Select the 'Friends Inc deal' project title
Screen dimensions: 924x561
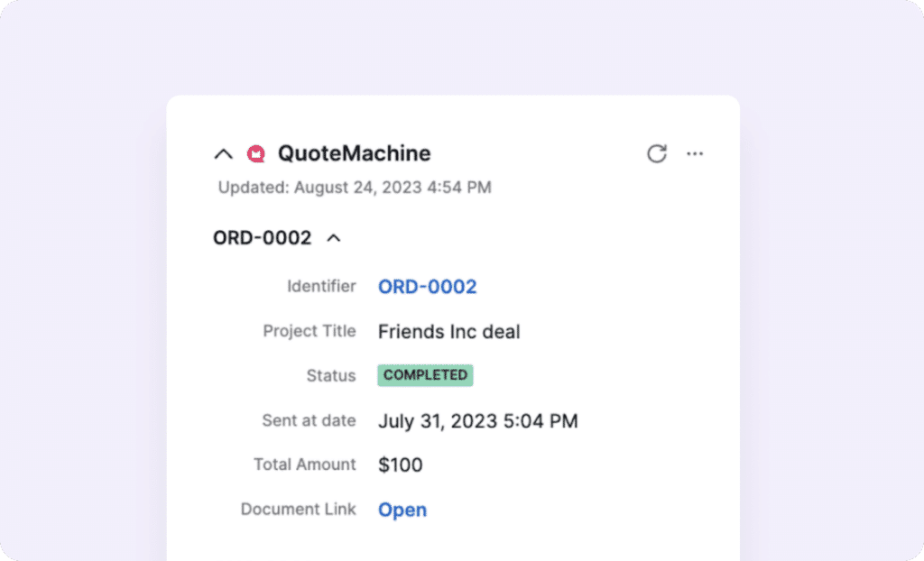click(x=449, y=332)
